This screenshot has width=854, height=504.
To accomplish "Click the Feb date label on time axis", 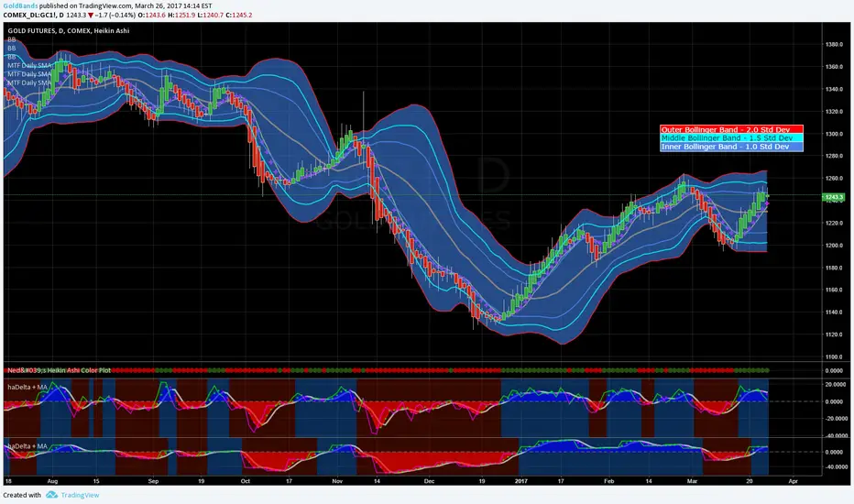I will [x=609, y=481].
